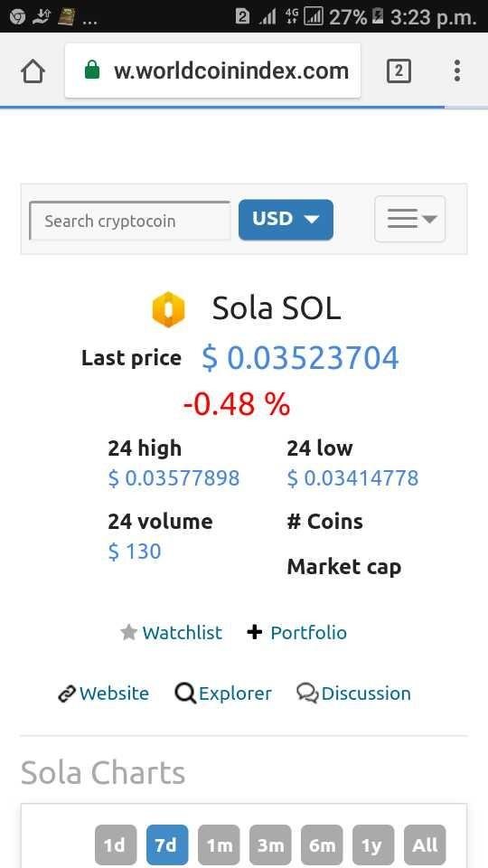Tap the browser home icon

click(33, 71)
